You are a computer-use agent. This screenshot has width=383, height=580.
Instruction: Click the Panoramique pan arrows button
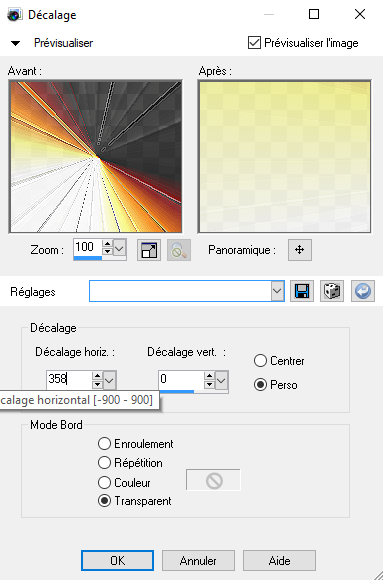tap(300, 250)
